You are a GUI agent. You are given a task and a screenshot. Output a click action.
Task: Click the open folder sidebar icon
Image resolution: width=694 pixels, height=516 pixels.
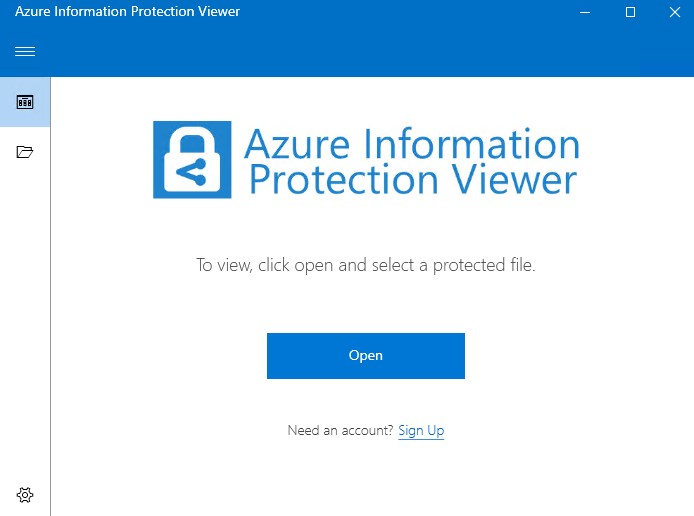tap(25, 152)
